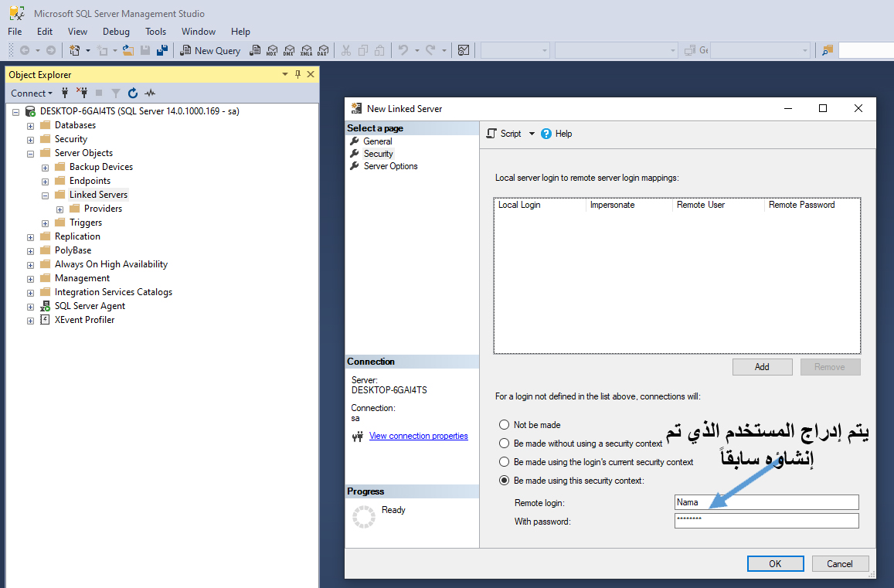Collapse the DESKTOP-6GAI4TS server node
This screenshot has height=588, width=894.
point(16,112)
